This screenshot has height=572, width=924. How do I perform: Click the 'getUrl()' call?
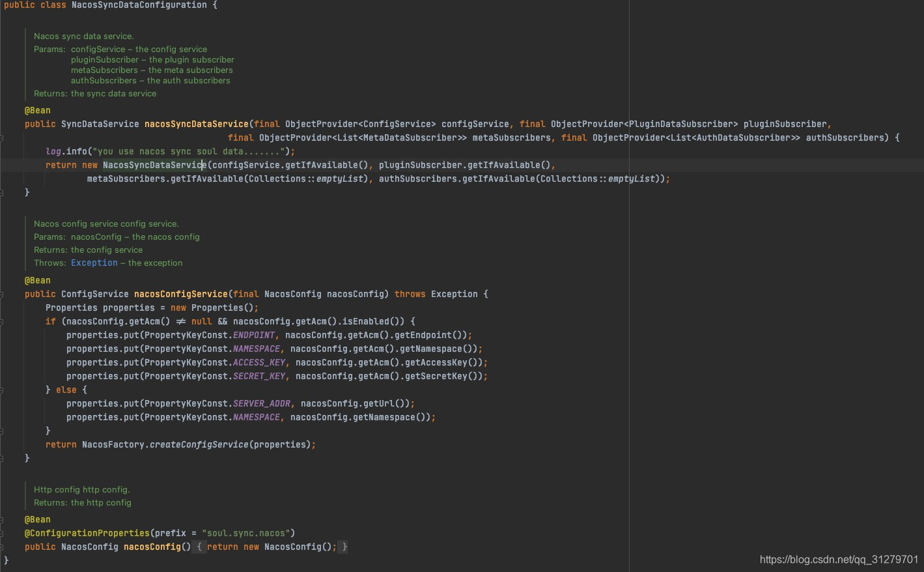[x=387, y=403]
